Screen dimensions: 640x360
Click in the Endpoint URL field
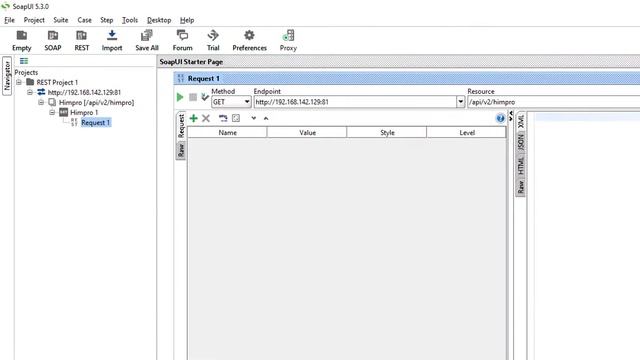(355, 102)
